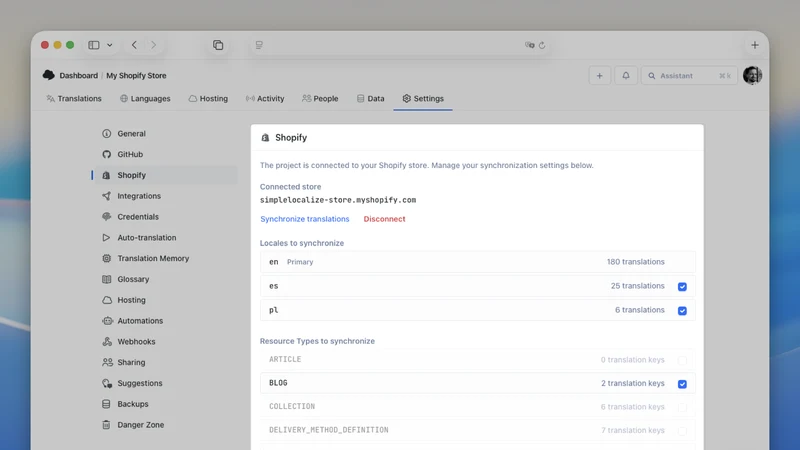The image size is (800, 450).
Task: Enable the ARTICLE resource type checkbox
Action: click(x=682, y=360)
